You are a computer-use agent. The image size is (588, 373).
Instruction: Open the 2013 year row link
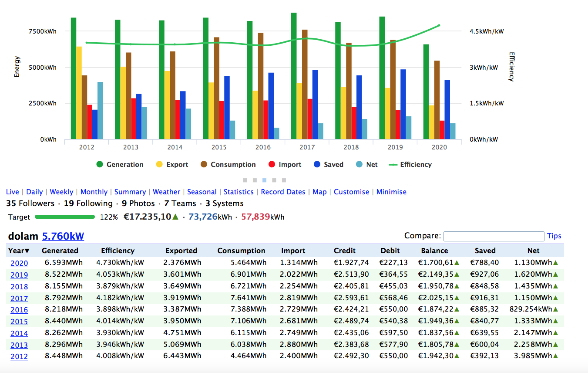pos(19,345)
